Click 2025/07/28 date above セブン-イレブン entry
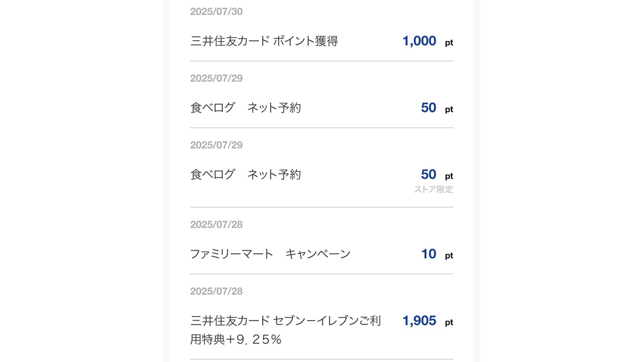This screenshot has width=644, height=362. [x=216, y=291]
